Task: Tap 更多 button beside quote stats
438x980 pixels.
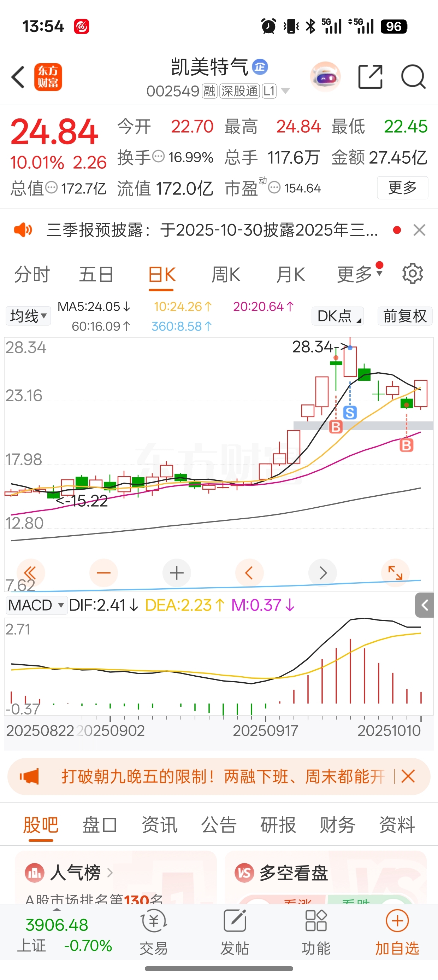Action: tap(402, 188)
